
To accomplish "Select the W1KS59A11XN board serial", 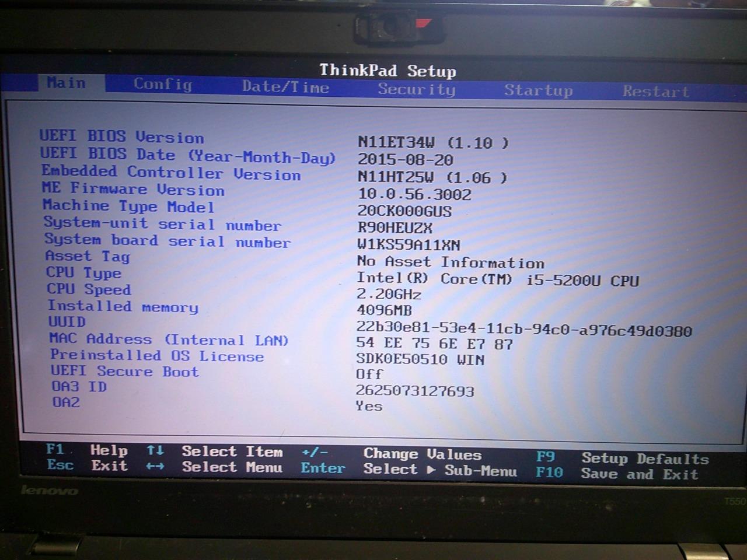I will (409, 244).
